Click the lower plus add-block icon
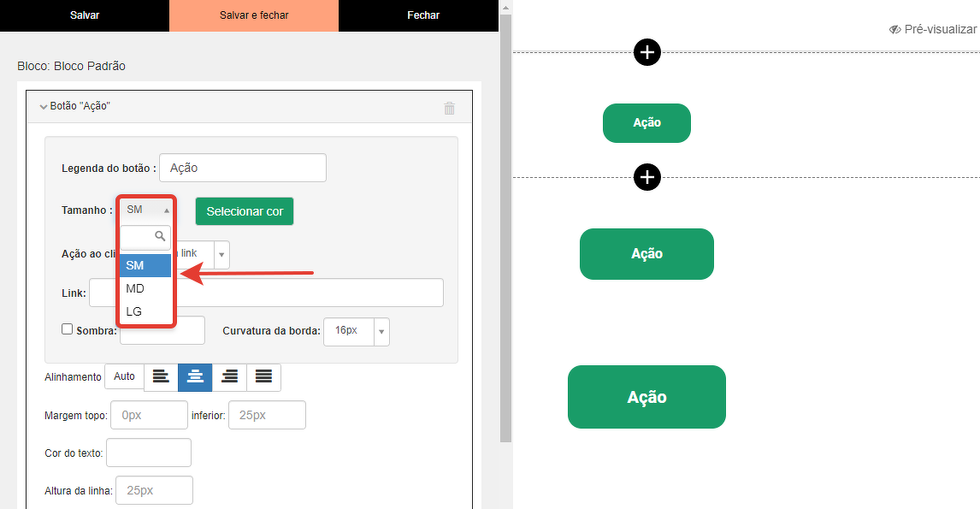The height and width of the screenshot is (509, 980). pyautogui.click(x=647, y=177)
